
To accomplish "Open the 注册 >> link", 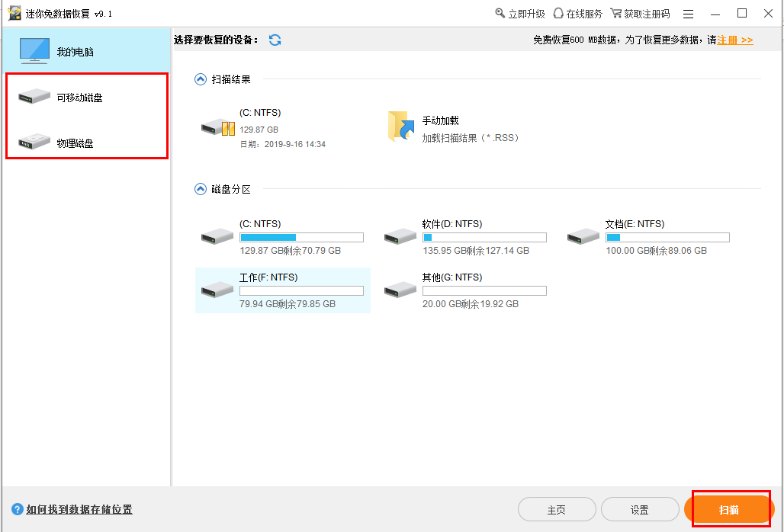I will click(x=735, y=40).
